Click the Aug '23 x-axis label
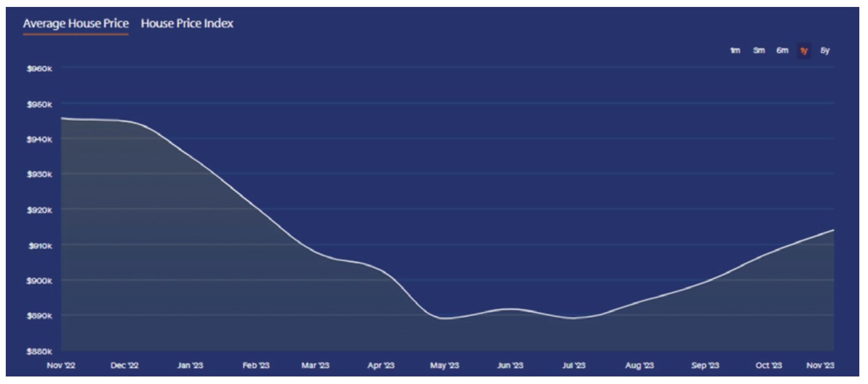 640,365
